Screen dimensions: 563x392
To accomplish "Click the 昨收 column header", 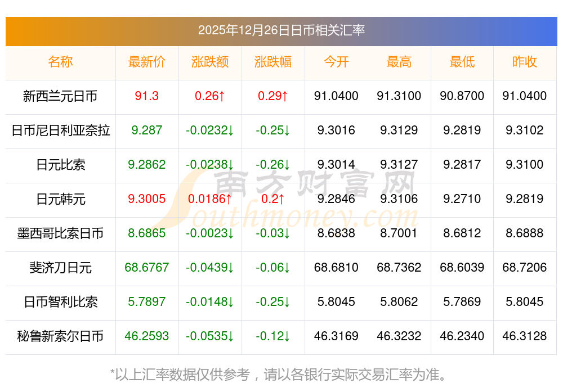I will tap(525, 62).
